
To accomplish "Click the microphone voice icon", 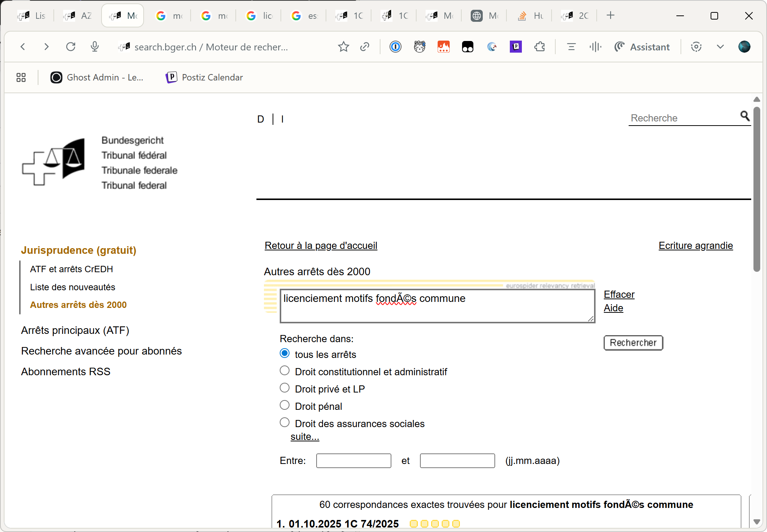I will (x=95, y=47).
